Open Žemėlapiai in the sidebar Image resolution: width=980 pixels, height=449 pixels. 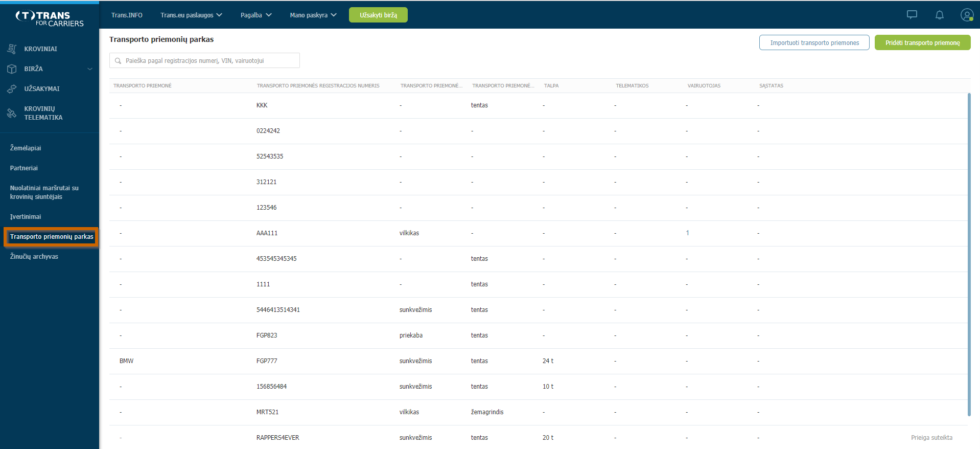(x=26, y=148)
